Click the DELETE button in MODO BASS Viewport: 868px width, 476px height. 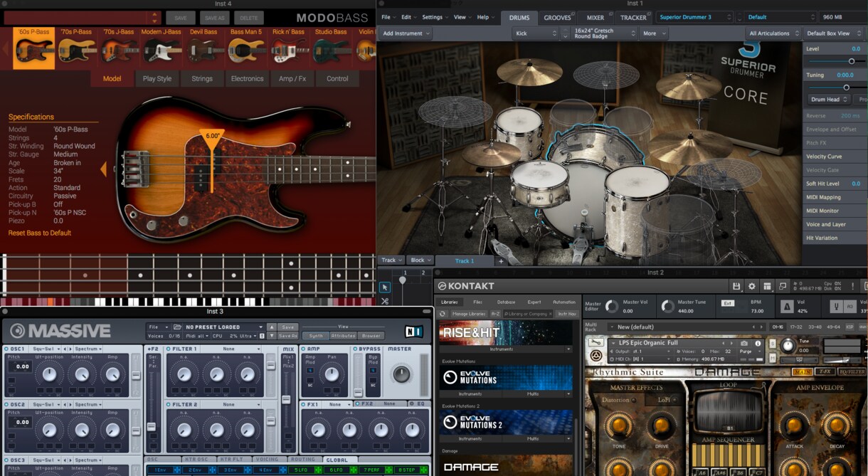tap(248, 18)
